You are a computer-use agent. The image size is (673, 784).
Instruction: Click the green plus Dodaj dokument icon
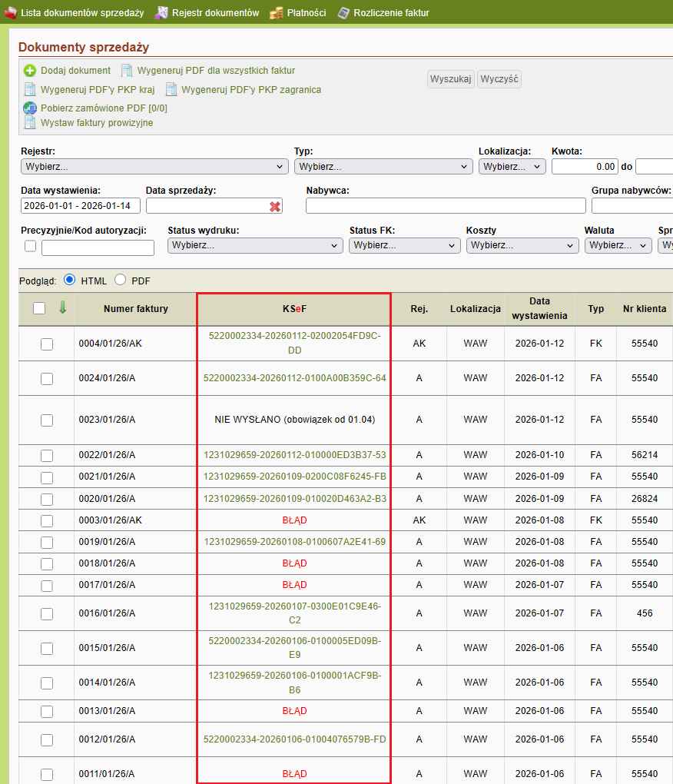(x=30, y=71)
